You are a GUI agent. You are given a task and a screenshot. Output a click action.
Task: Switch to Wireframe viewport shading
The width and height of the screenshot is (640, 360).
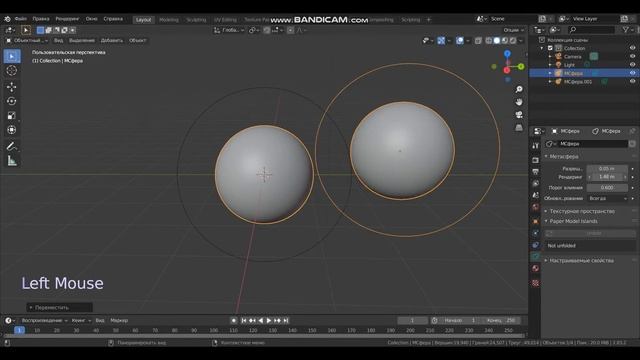tap(489, 41)
